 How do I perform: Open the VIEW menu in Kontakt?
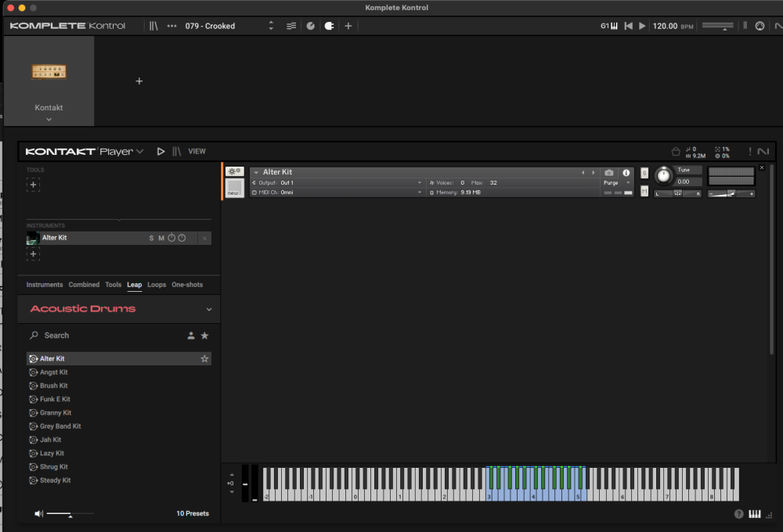tap(197, 151)
